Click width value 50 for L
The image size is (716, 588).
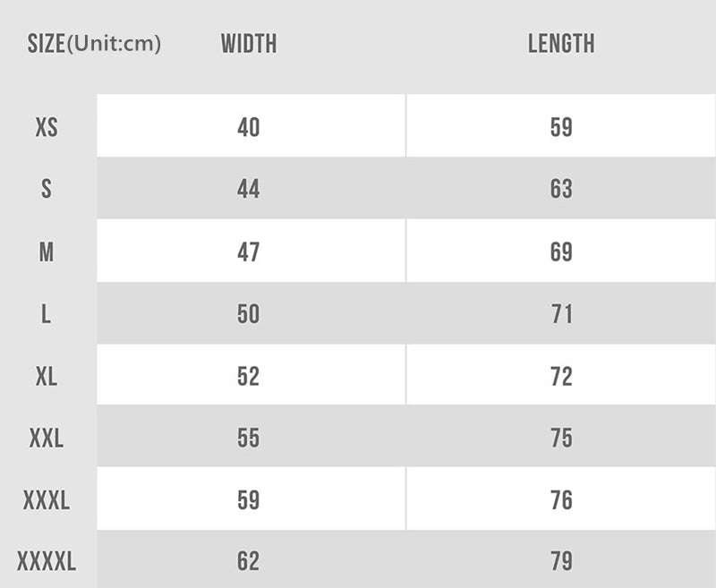tap(249, 315)
